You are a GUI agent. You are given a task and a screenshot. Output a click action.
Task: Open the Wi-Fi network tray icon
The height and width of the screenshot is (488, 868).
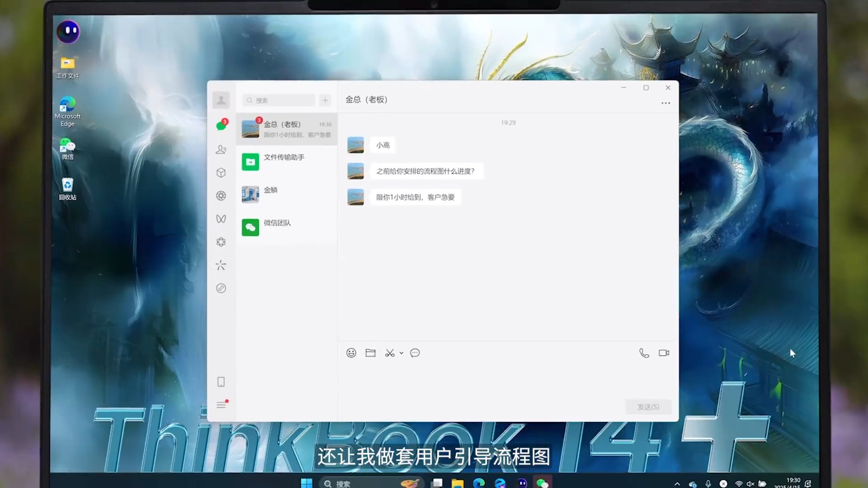tap(738, 484)
